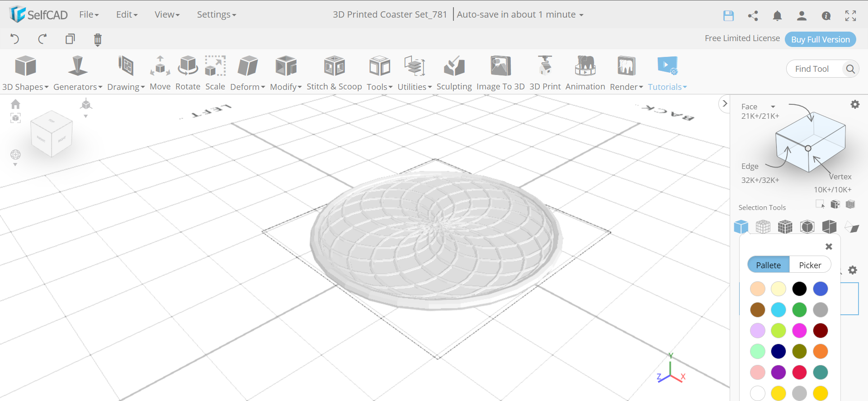The width and height of the screenshot is (868, 401).
Task: Click the info icon in header
Action: pyautogui.click(x=826, y=16)
